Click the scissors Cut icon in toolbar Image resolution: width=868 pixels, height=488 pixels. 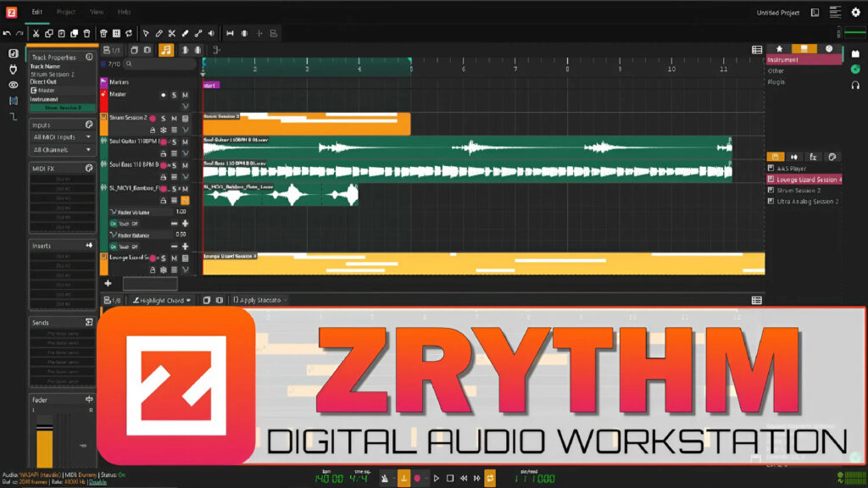[x=36, y=33]
